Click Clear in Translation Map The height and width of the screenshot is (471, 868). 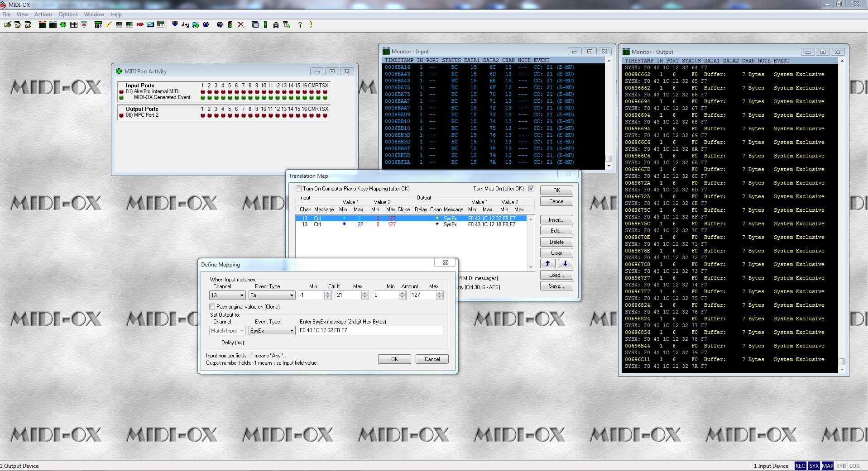(556, 253)
